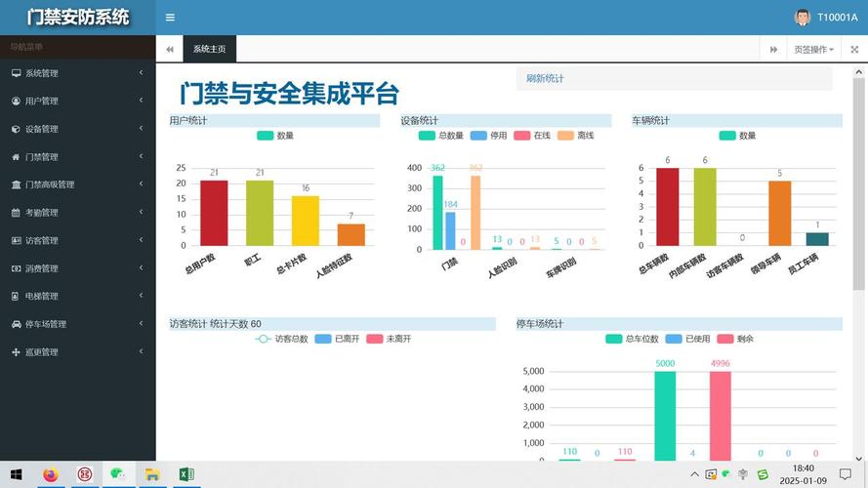Open the red circular taskbar app
The image size is (868, 488).
[85, 474]
